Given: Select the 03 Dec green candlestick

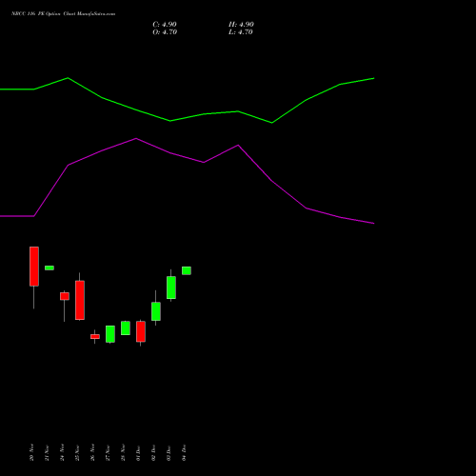Looking at the screenshot, I should click(171, 288).
